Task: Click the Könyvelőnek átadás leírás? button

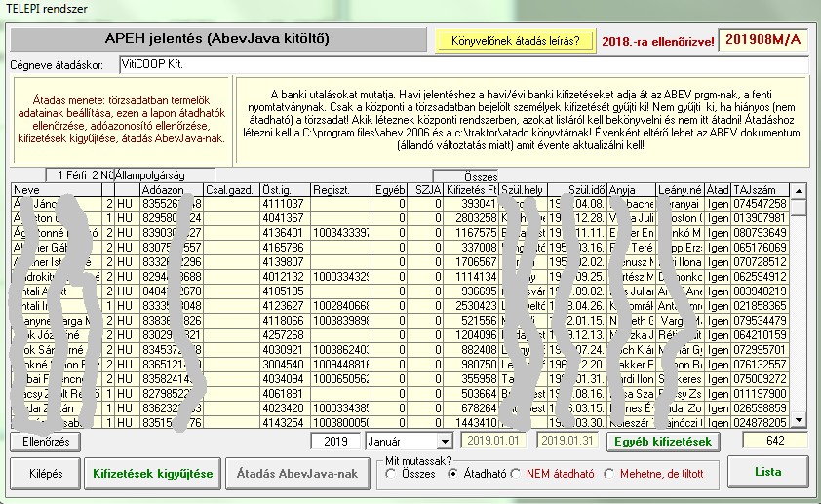Action: tap(515, 40)
